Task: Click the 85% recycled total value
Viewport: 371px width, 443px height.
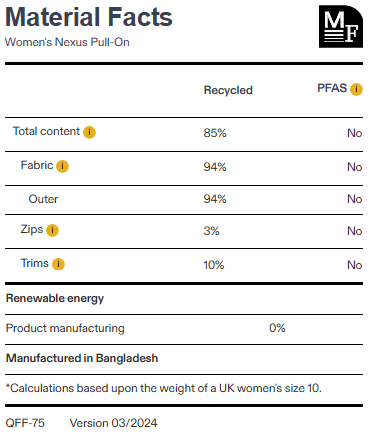Action: [215, 133]
